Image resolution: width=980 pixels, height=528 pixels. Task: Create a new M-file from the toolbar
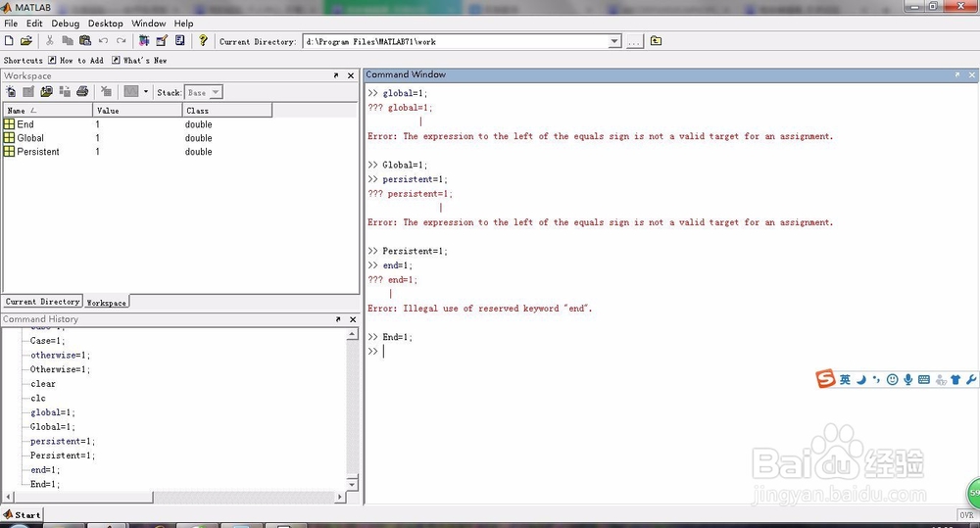(9, 40)
